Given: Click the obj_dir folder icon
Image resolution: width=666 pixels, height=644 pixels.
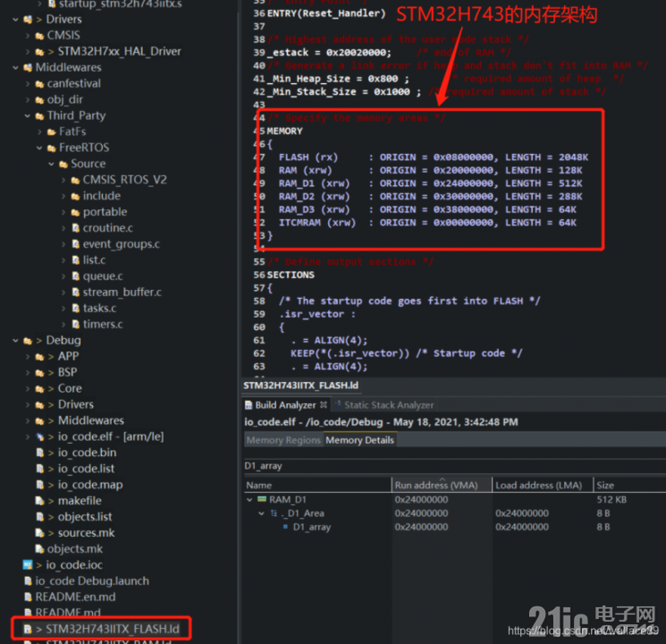Looking at the screenshot, I should [x=39, y=100].
